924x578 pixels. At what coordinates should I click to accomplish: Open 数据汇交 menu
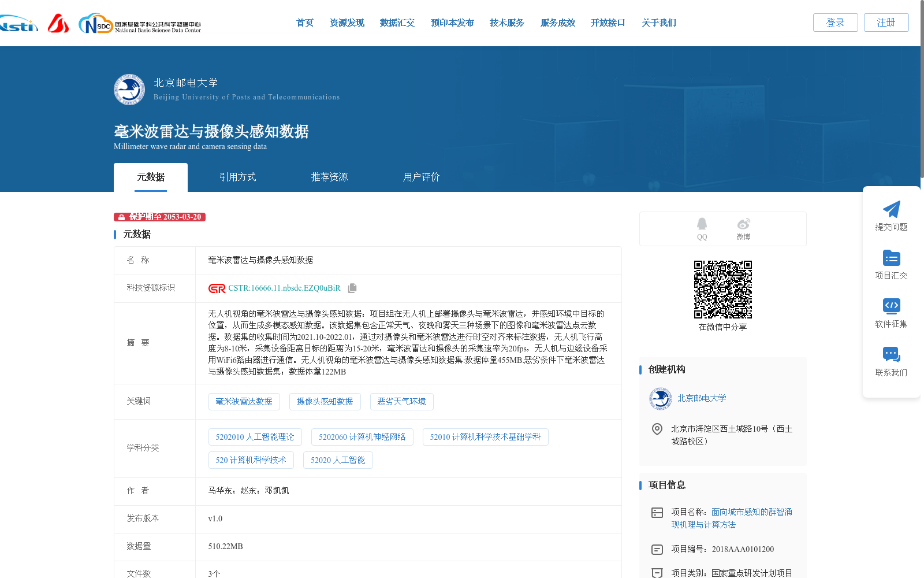[397, 23]
